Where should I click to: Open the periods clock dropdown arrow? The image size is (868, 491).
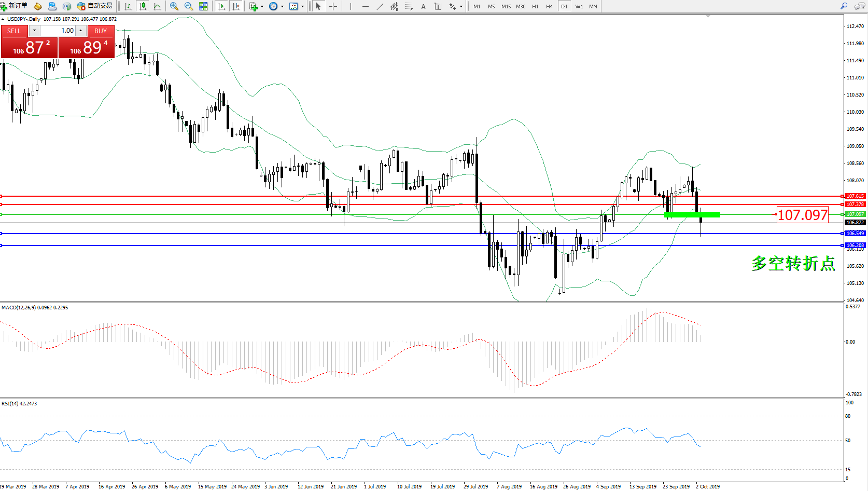[282, 7]
